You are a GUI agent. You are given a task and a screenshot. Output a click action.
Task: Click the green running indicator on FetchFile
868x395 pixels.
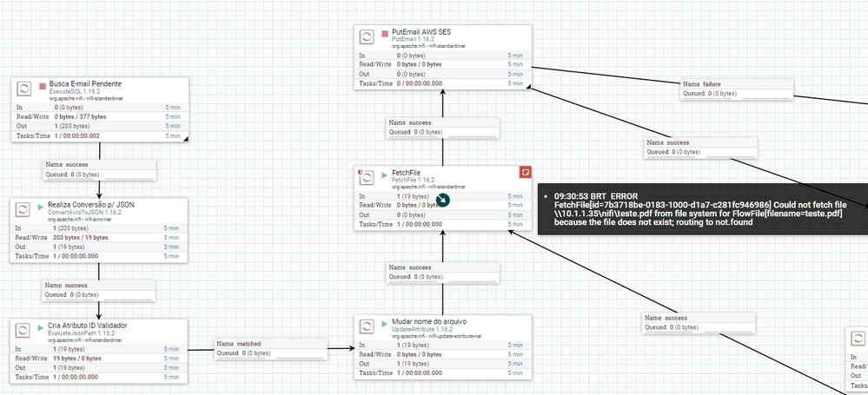pos(385,174)
